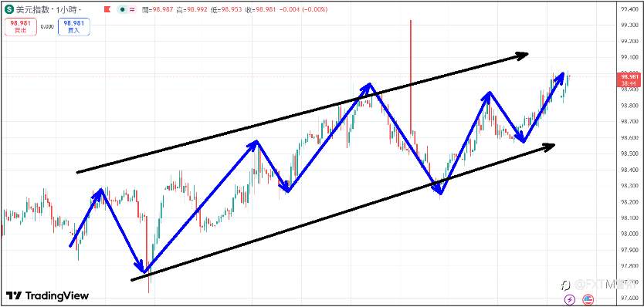Click the red 98.981 sell button
The image size is (644, 307).
click(21, 27)
